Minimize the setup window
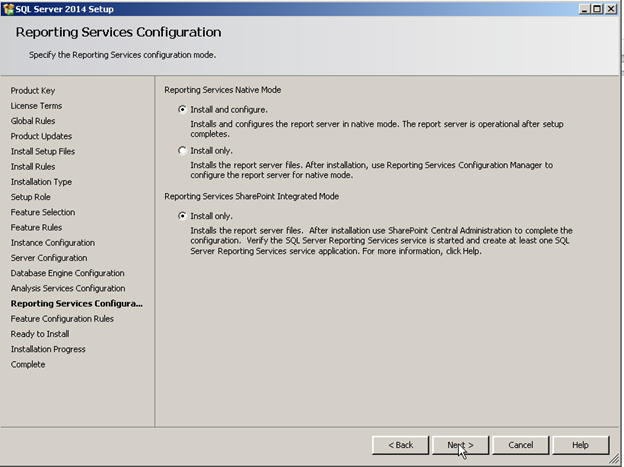 click(x=585, y=9)
